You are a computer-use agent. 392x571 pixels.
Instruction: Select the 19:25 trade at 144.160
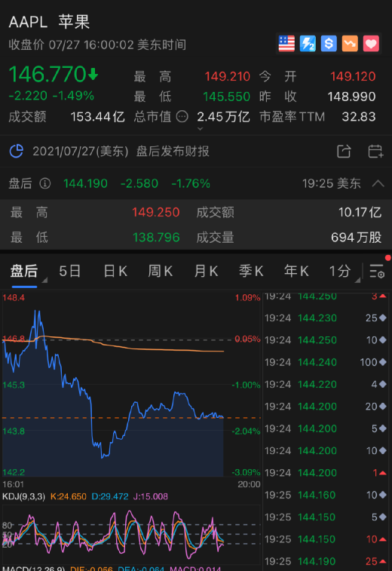tap(325, 495)
